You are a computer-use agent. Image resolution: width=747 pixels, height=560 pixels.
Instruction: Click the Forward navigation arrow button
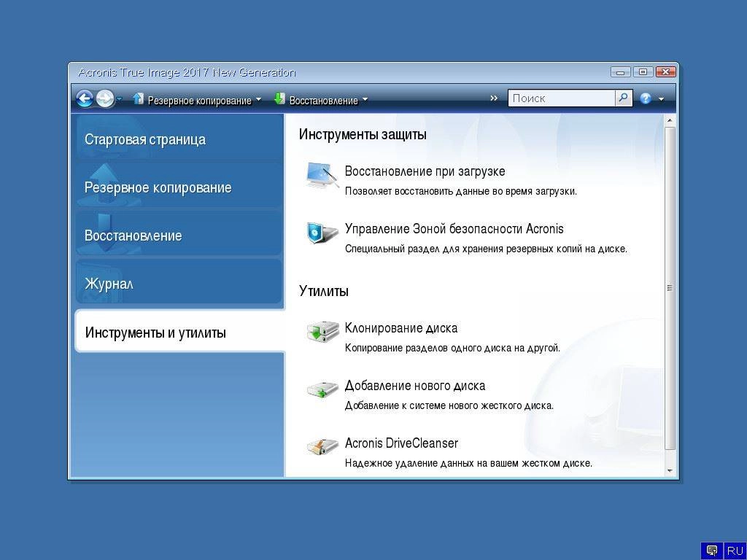click(x=105, y=99)
